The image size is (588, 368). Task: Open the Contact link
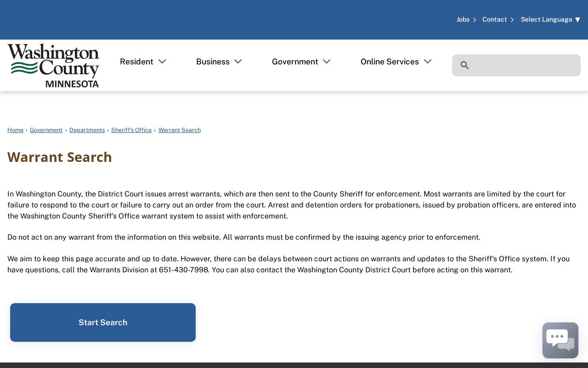(x=494, y=19)
